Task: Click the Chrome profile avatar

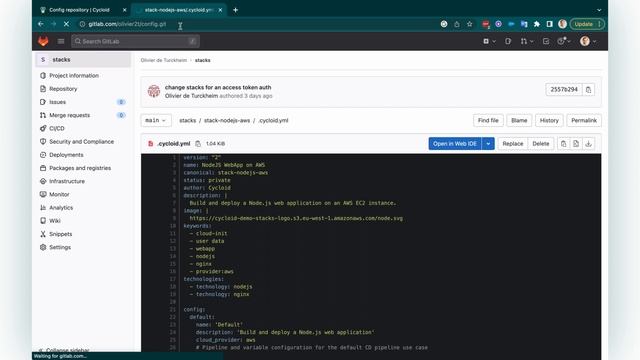Action: (x=562, y=24)
